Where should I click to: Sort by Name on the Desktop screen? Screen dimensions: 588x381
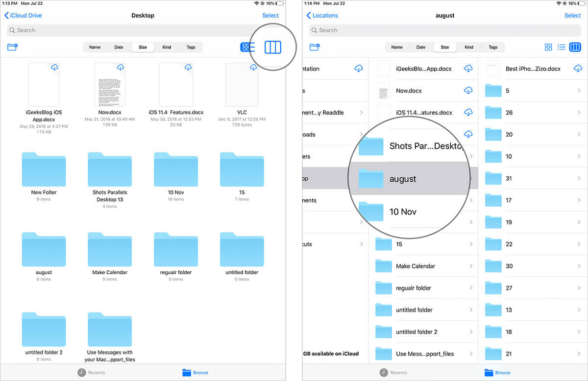95,47
